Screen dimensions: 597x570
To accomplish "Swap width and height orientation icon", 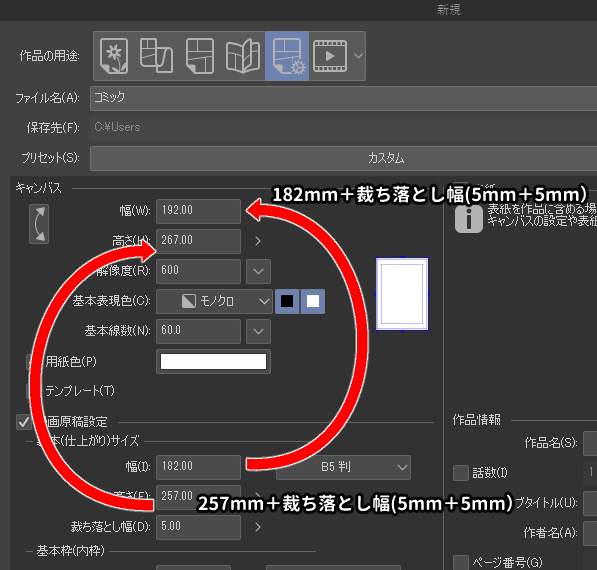I will click(39, 224).
